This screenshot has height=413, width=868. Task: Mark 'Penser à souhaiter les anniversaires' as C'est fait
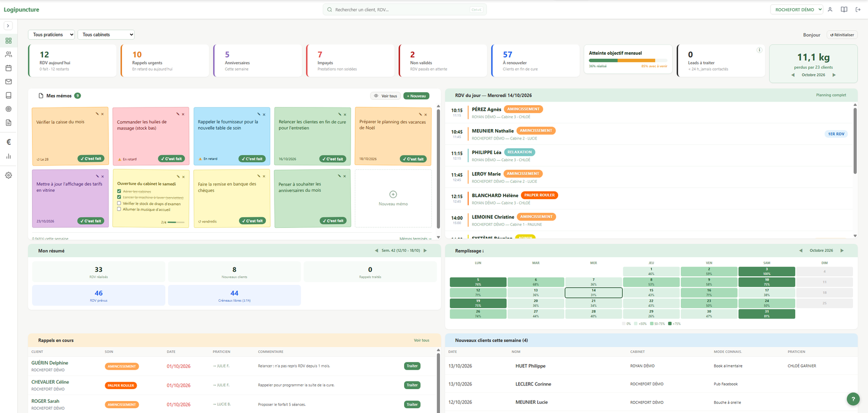tap(334, 221)
